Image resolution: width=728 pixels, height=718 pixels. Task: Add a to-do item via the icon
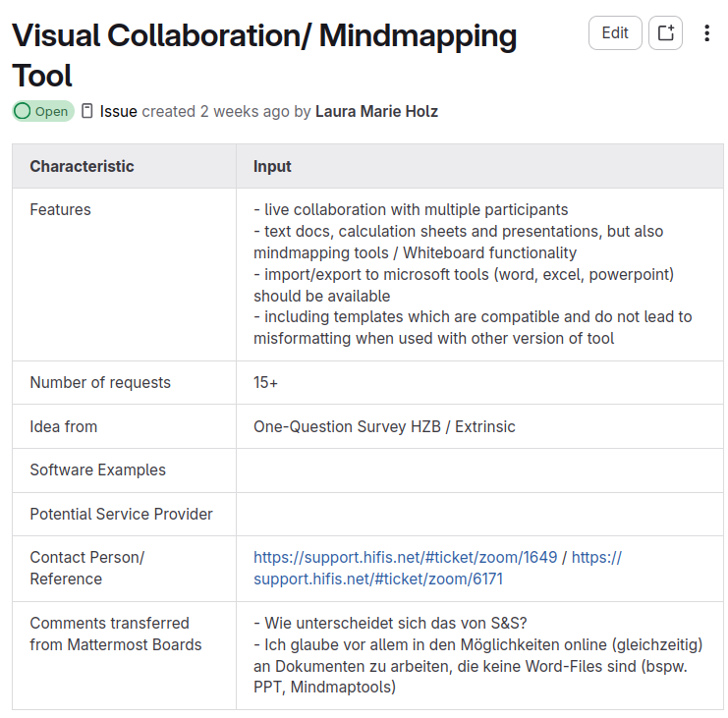pos(666,32)
